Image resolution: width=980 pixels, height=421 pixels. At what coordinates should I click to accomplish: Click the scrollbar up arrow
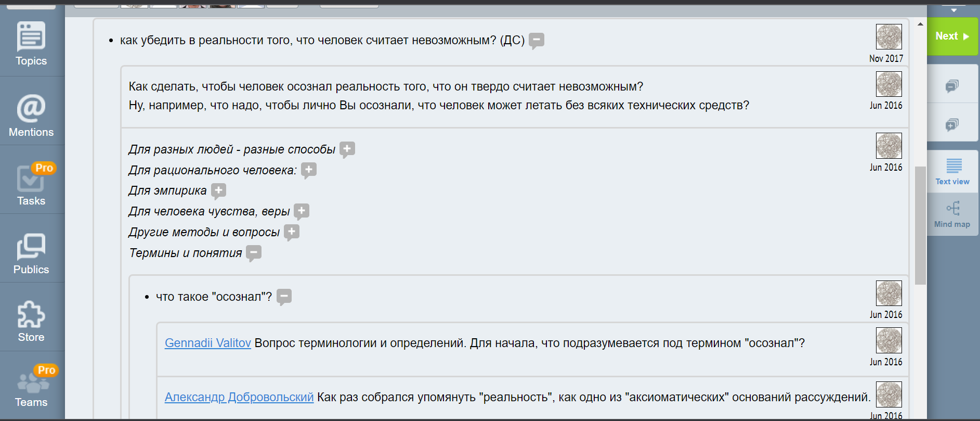tap(920, 24)
